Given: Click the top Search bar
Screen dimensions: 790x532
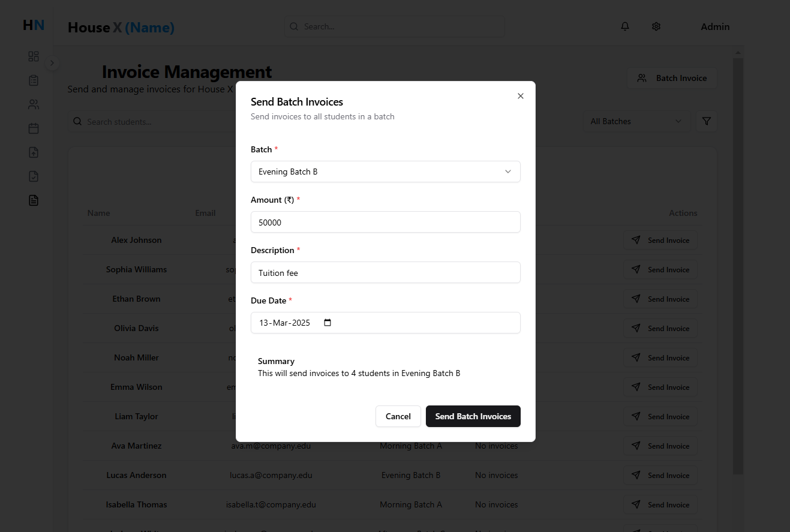Looking at the screenshot, I should [395, 26].
